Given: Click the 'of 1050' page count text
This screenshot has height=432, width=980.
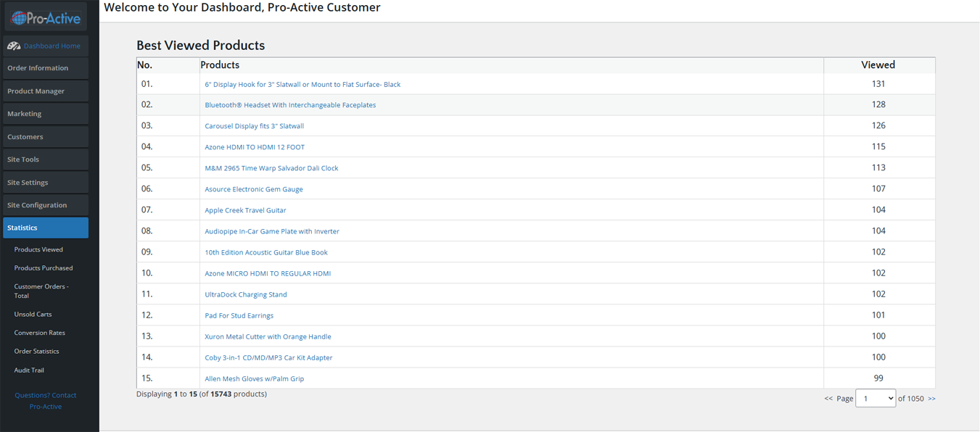Looking at the screenshot, I should tap(911, 399).
